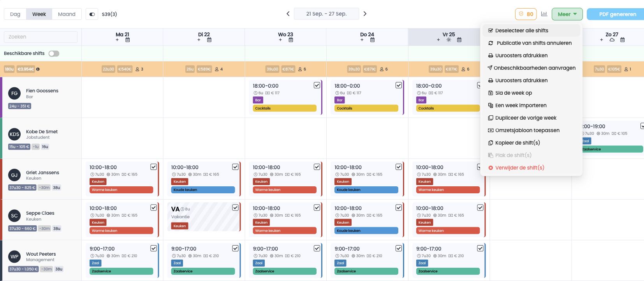This screenshot has width=644, height=281.
Task: Go to next week with right arrow
Action: (365, 14)
